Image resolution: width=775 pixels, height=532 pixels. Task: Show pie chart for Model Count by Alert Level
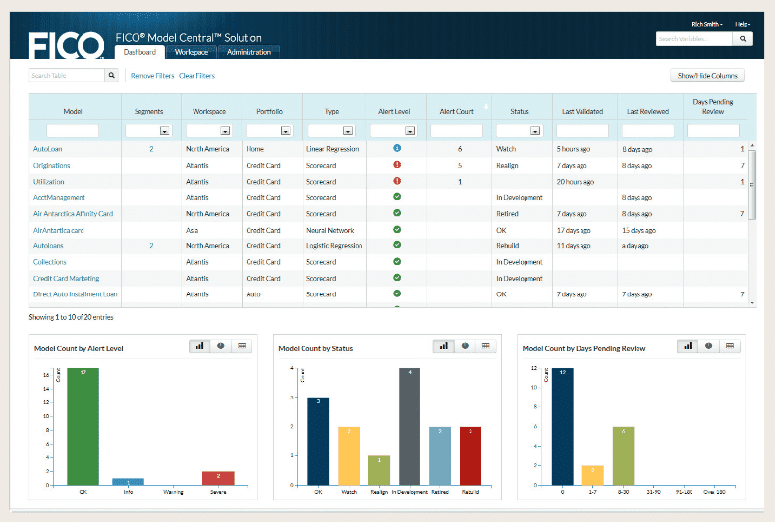coord(221,346)
